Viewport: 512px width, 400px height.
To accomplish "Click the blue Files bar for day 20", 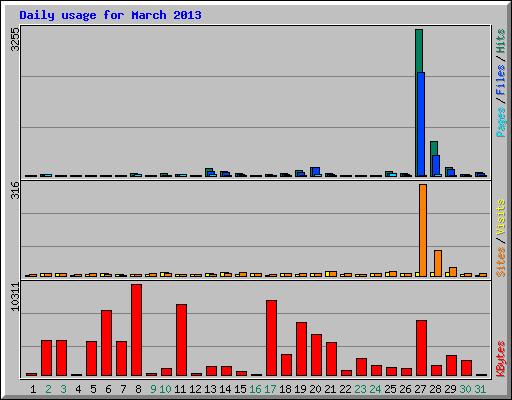I will click(316, 171).
